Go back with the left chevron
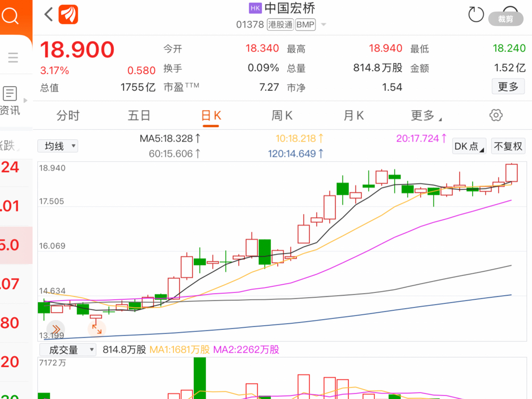Viewport: 532px width, 399px height. click(x=48, y=14)
